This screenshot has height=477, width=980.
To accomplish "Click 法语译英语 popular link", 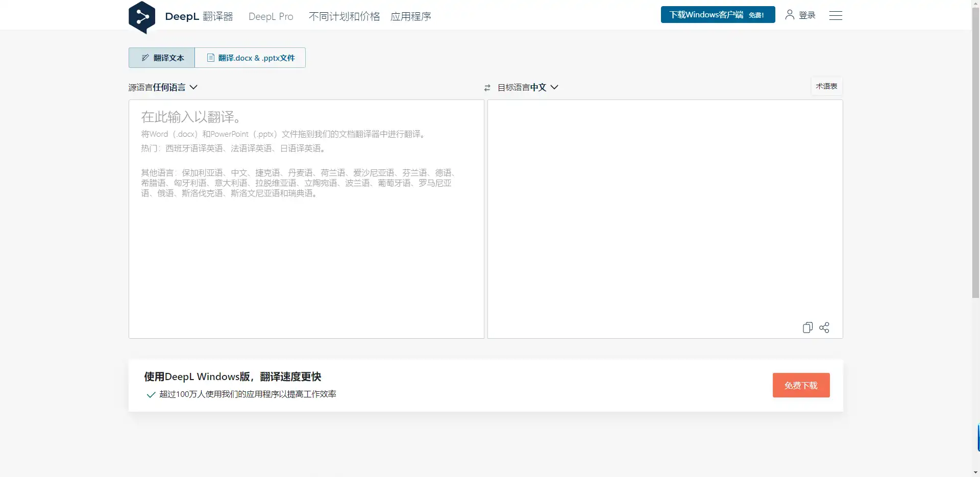I will coord(252,148).
